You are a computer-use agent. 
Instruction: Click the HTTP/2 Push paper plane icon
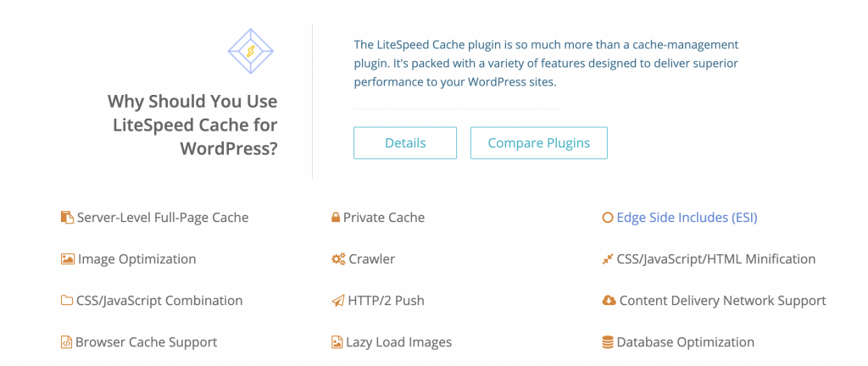click(x=338, y=301)
